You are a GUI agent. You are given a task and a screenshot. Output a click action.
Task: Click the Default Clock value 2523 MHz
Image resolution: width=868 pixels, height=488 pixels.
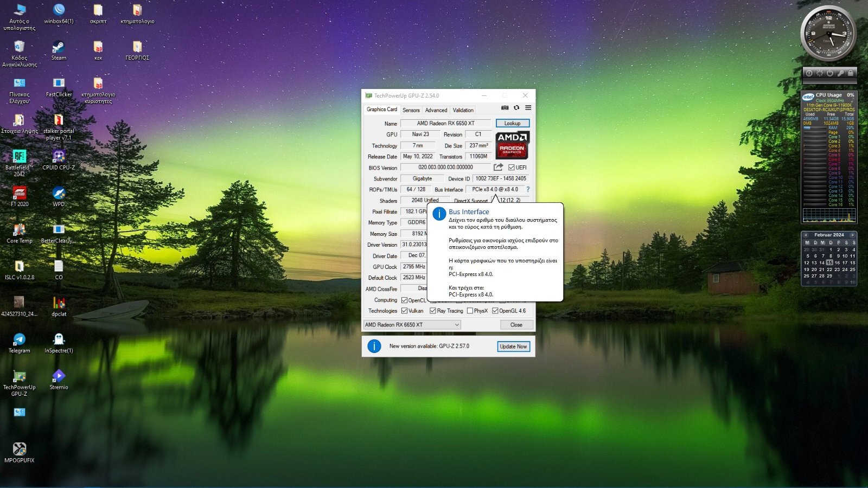click(x=414, y=277)
